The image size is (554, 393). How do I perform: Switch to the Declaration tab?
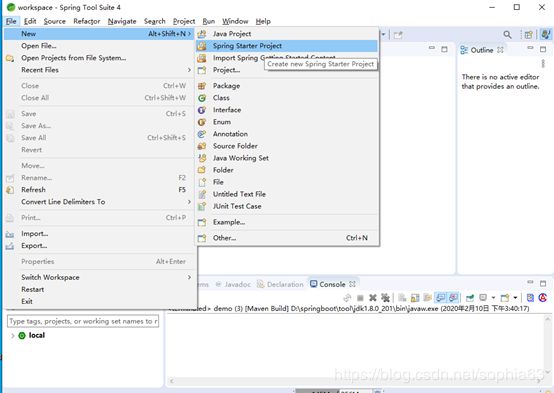(x=280, y=284)
